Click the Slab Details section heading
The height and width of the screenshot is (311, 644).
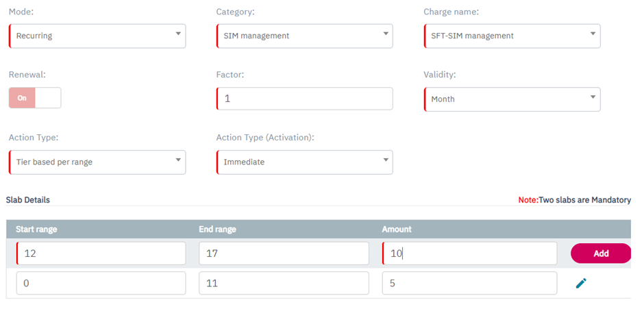click(28, 200)
